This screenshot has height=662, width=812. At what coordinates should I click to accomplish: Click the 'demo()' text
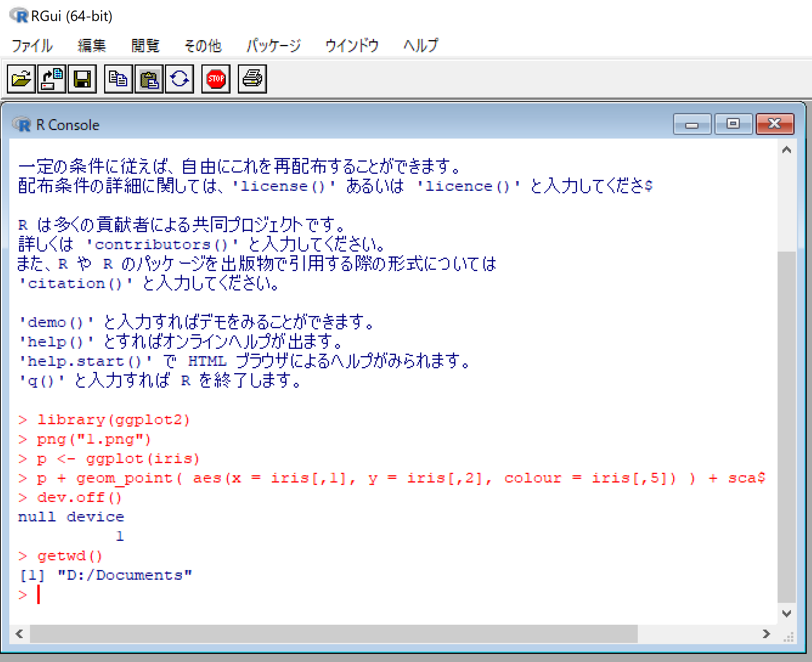click(56, 322)
